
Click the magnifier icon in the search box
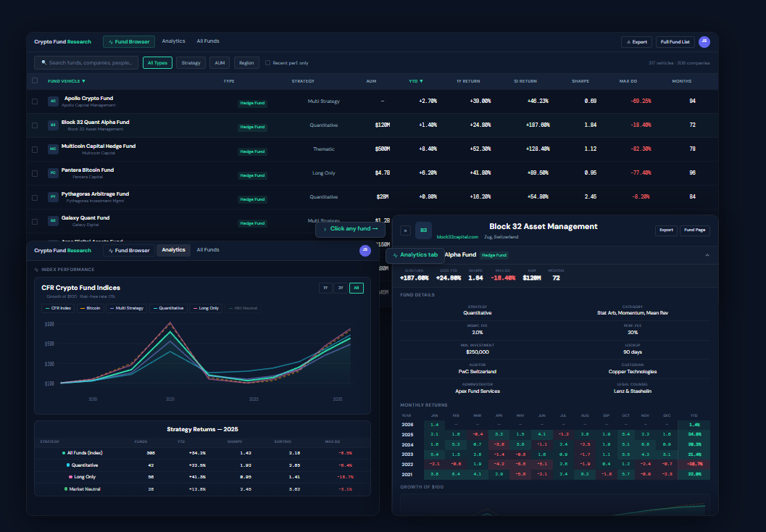coord(44,63)
